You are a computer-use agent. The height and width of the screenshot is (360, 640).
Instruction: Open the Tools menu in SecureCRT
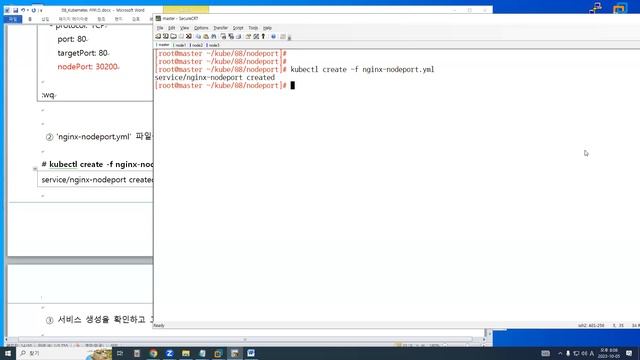(x=253, y=28)
